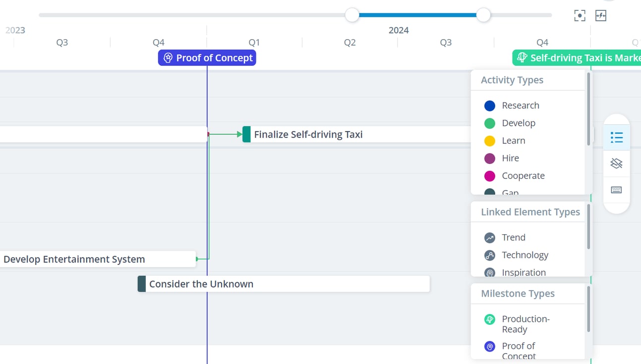Click the center-on-roadmap focus icon
The width and height of the screenshot is (641, 364).
point(579,15)
